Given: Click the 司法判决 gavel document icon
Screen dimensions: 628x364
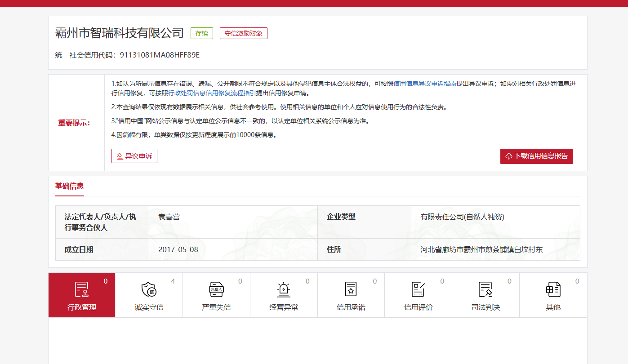Looking at the screenshot, I should [485, 289].
